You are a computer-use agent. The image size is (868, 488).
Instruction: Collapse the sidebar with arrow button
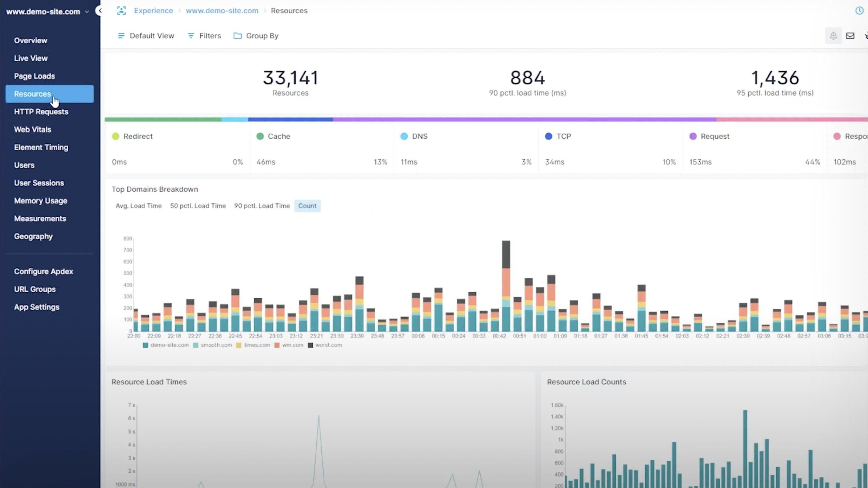coord(99,11)
